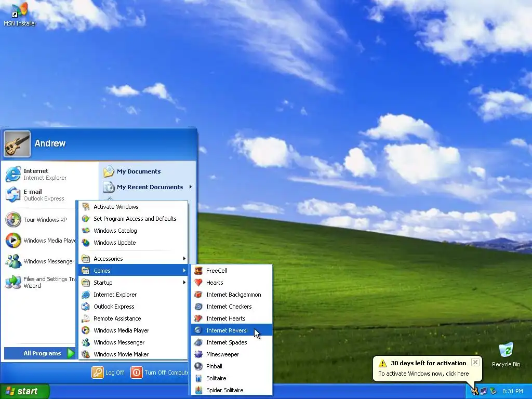Viewport: 532px width, 399px height.
Task: Click Windows Media Player in All Programs list
Action: [133, 330]
